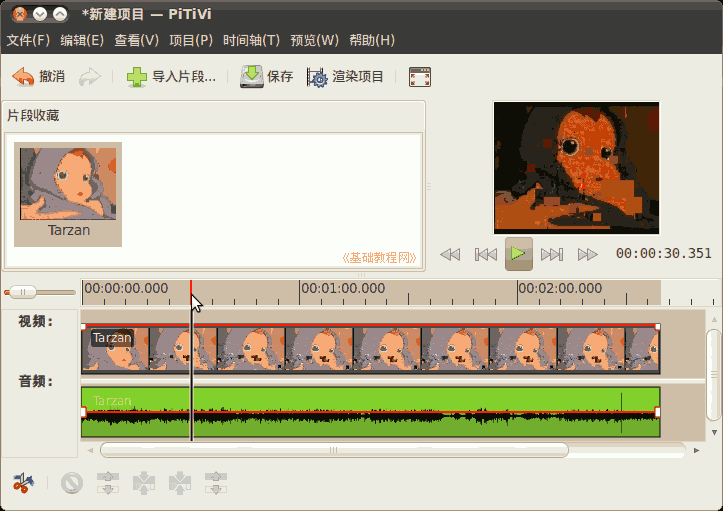Click the first of two identical split-arrow icons in bottom toolbar
The width and height of the screenshot is (723, 511).
click(108, 483)
